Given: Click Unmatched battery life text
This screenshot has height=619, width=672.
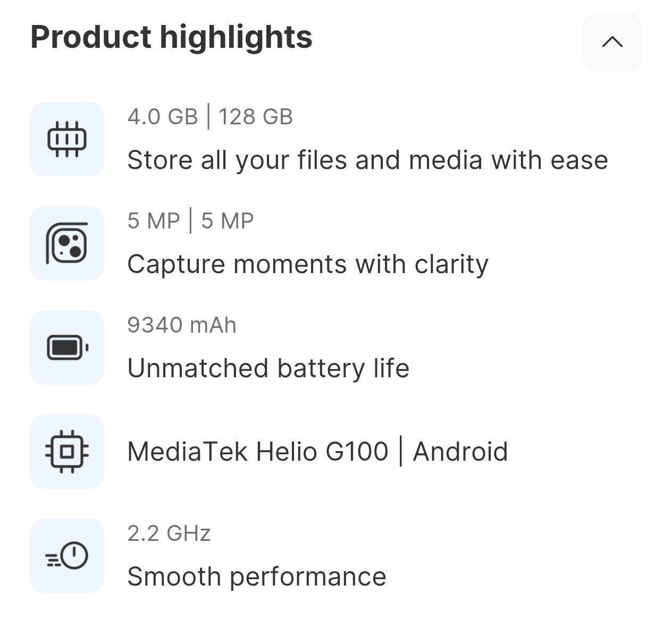Looking at the screenshot, I should pos(268,368).
